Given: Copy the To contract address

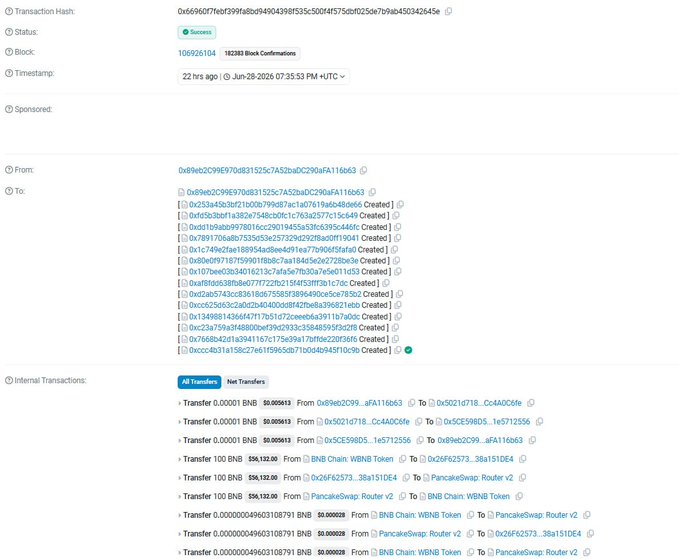Looking at the screenshot, I should click(x=372, y=192).
